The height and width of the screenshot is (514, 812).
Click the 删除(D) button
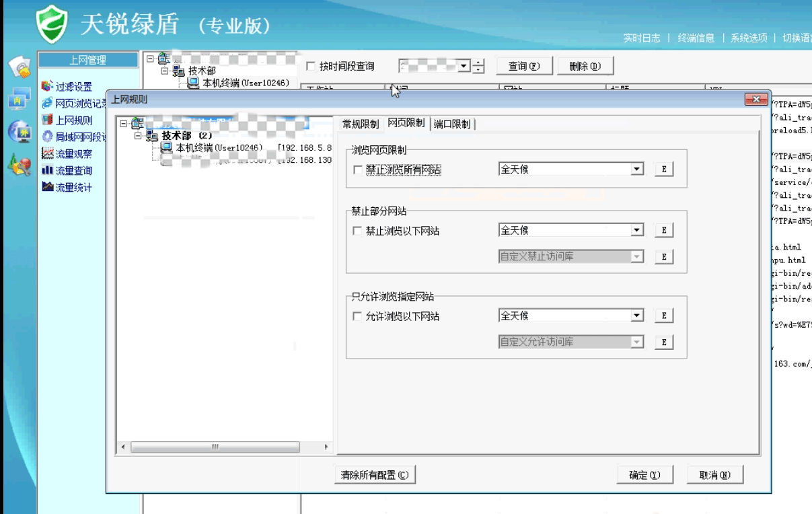(585, 66)
